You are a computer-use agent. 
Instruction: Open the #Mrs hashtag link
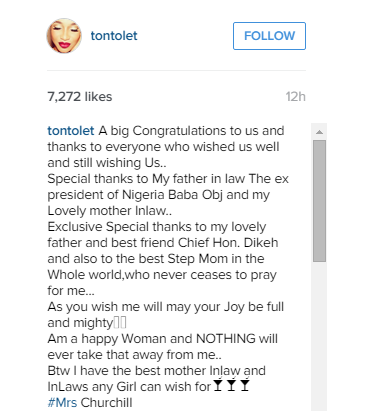(x=62, y=403)
